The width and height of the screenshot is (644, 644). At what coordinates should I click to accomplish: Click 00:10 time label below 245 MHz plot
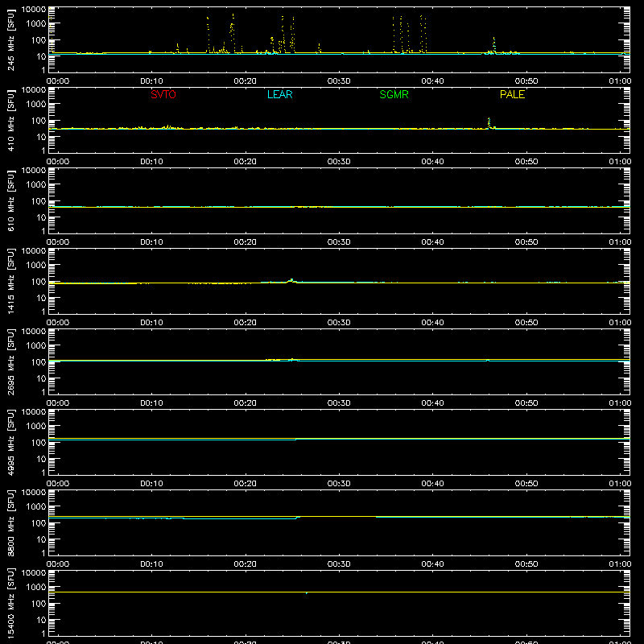click(x=151, y=81)
